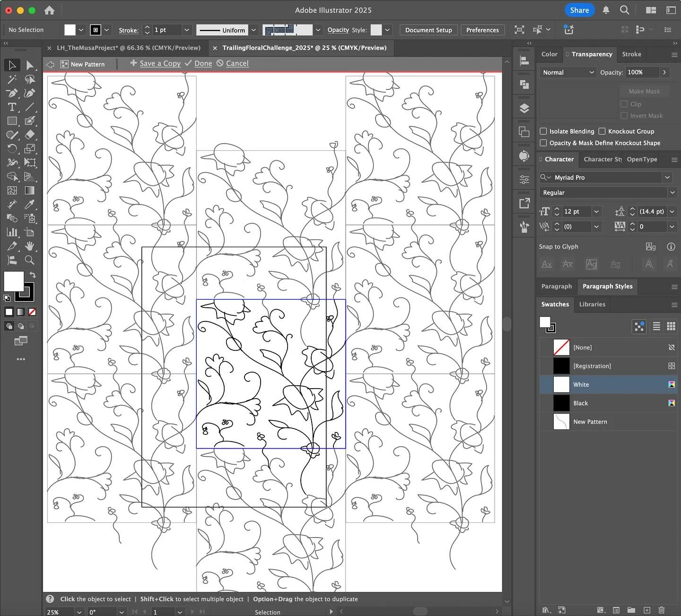
Task: Open the Asset Export panel icon
Action: tap(524, 203)
